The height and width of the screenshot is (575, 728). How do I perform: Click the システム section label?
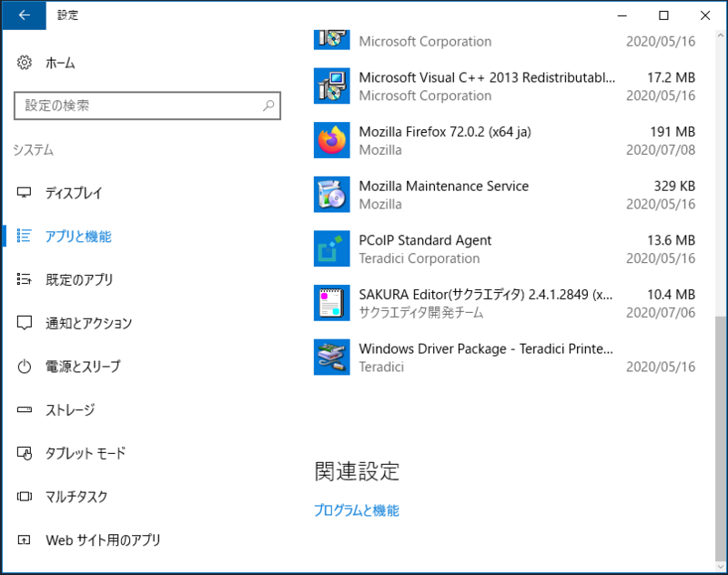tap(34, 150)
